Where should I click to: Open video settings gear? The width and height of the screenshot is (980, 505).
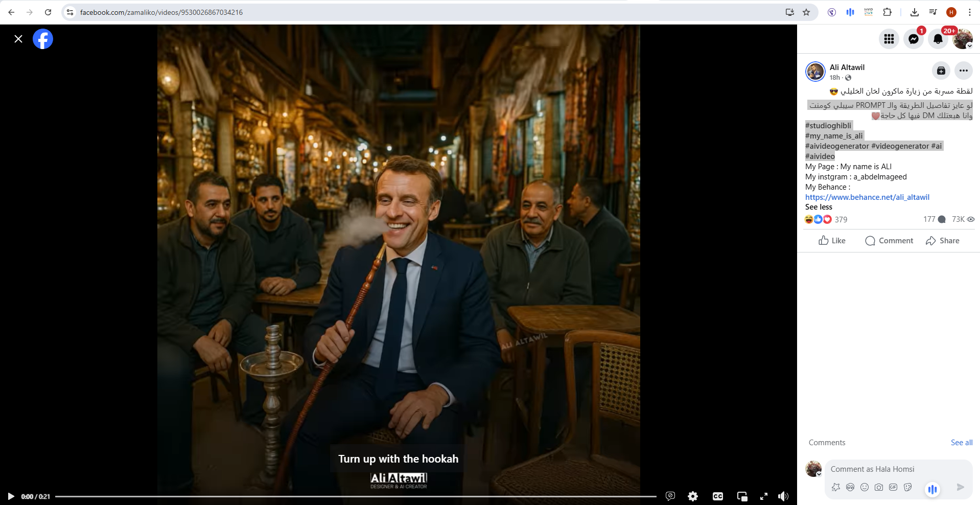(x=693, y=496)
